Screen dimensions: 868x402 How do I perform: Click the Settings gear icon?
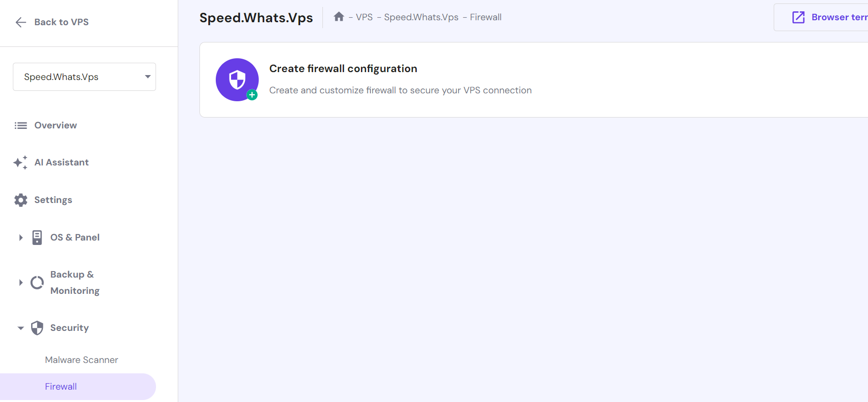tap(21, 200)
